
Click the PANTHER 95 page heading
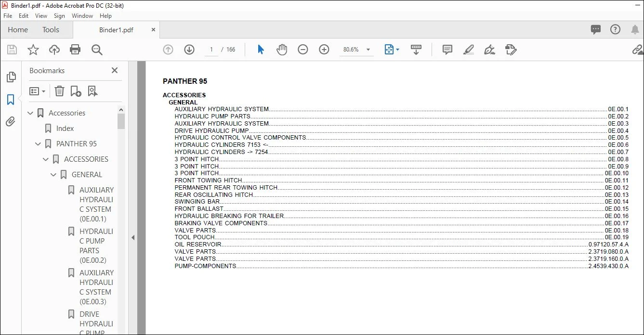pyautogui.click(x=185, y=81)
